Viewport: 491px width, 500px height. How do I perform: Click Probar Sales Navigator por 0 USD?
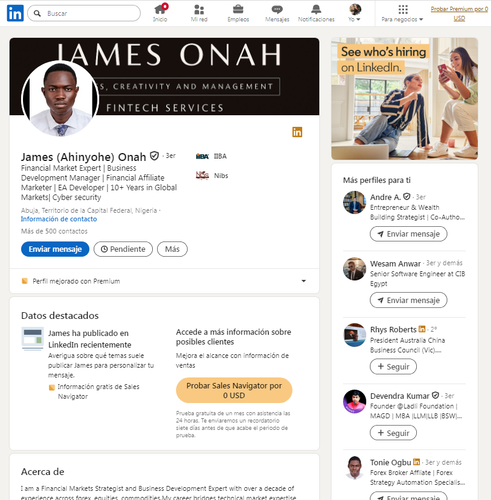click(x=234, y=390)
